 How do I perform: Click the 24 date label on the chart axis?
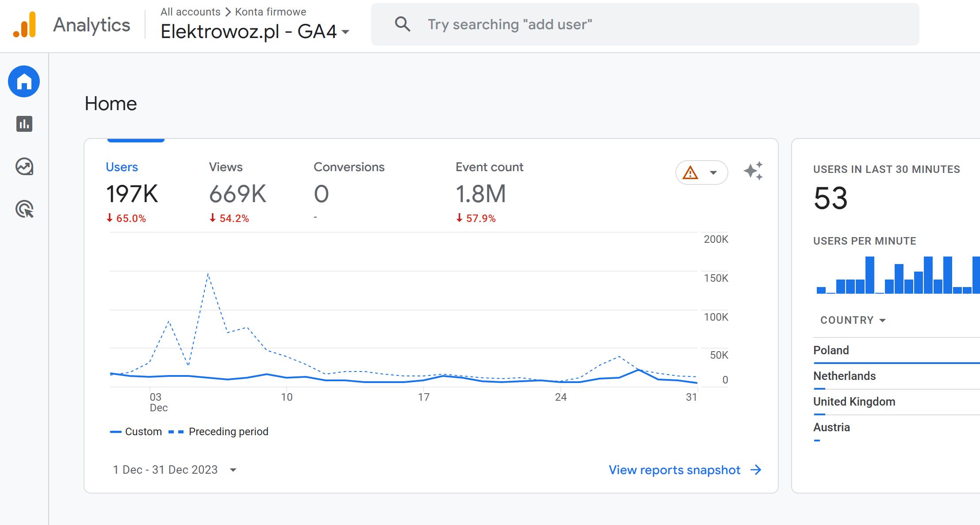pyautogui.click(x=561, y=397)
